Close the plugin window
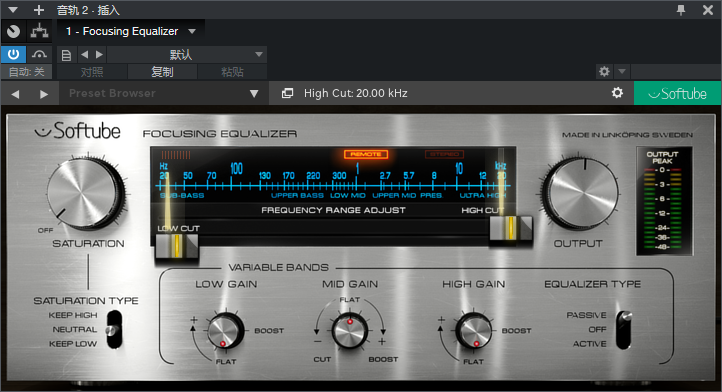 (708, 10)
